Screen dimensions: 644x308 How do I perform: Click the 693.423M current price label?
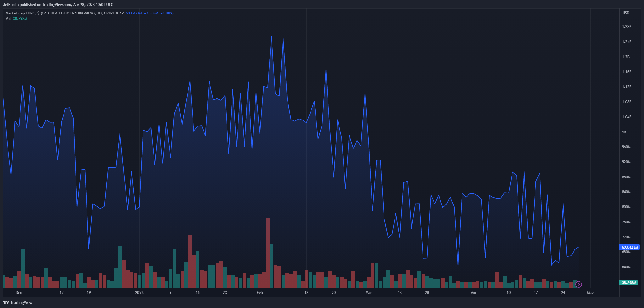630,247
